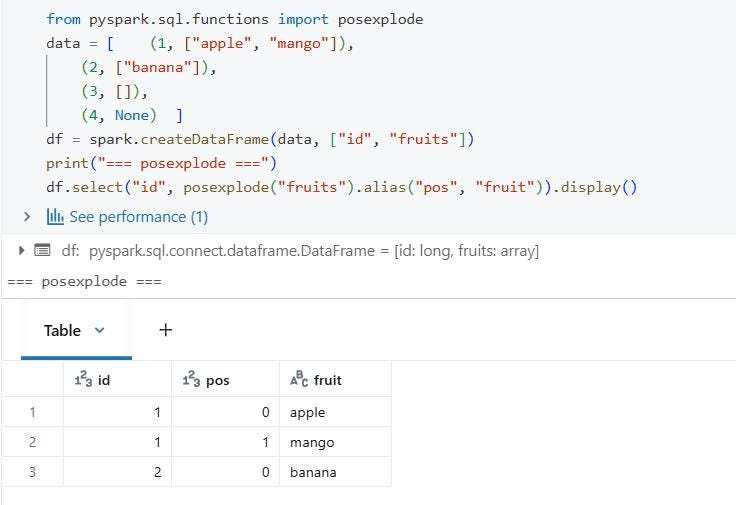Click the DataFrame table icon beside df
736x505 pixels.
click(42, 250)
